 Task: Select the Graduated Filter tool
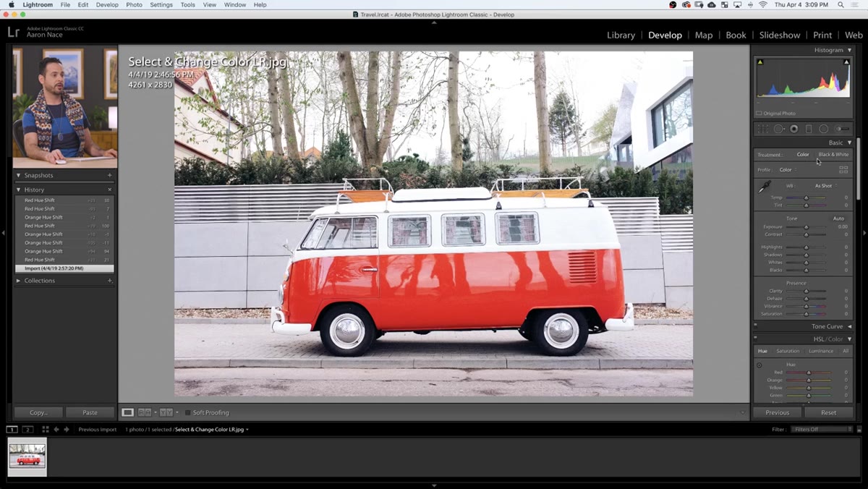(x=809, y=129)
